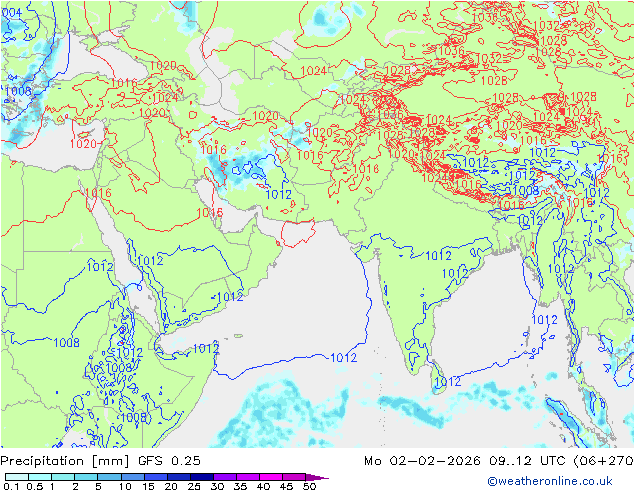Select the palest cyan 0.1–0.5 legend swatch
The image size is (634, 490).
(17, 477)
